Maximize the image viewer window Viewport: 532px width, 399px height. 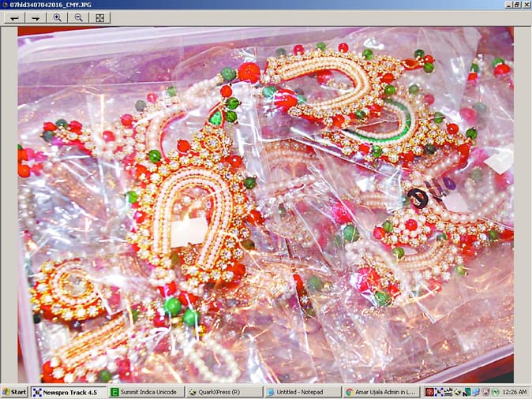pos(515,5)
